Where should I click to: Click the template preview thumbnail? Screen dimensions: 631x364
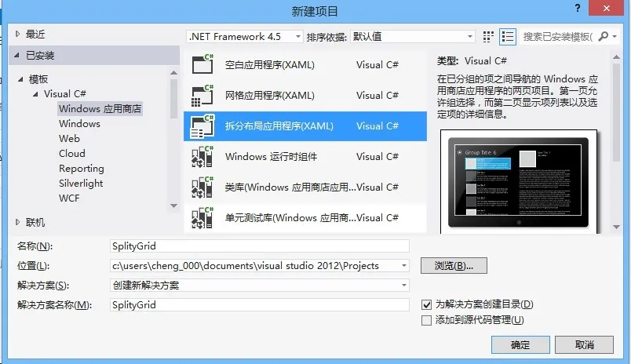tap(519, 182)
